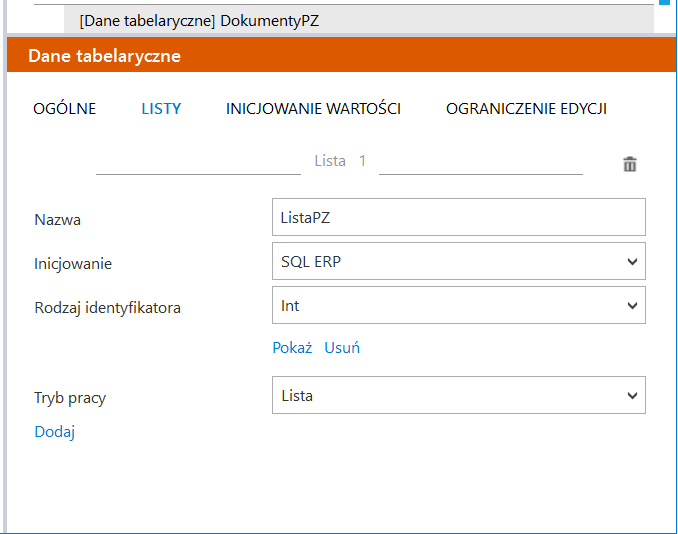
Task: Click the Nazwa field label
Action: pyautogui.click(x=58, y=220)
